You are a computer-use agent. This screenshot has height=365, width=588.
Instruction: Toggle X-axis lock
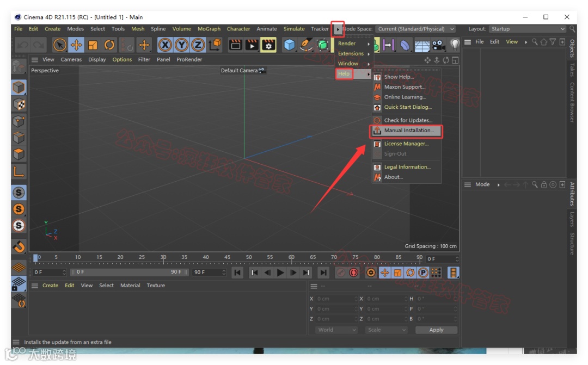165,45
